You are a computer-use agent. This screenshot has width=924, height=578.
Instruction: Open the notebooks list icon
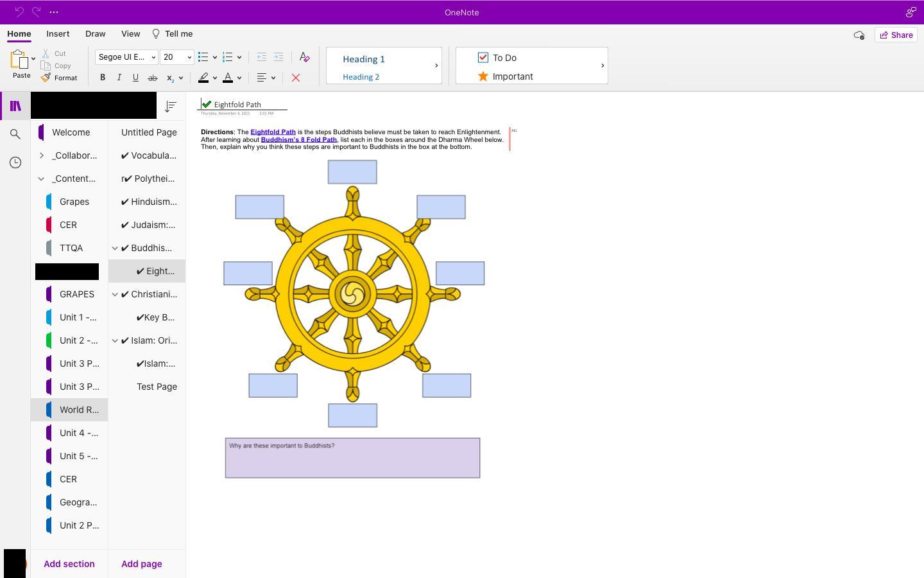[x=15, y=106]
